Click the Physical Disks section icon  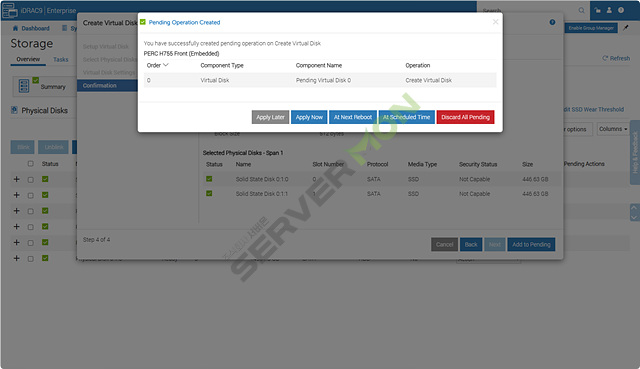(x=14, y=110)
